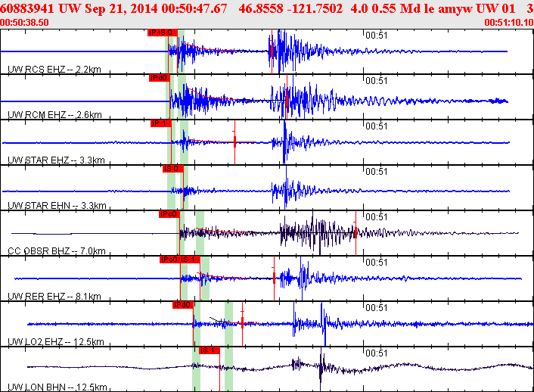This screenshot has width=534, height=392.
Task: Select the UW STAR EHZ -- 3.3km label
Action: [x=56, y=160]
